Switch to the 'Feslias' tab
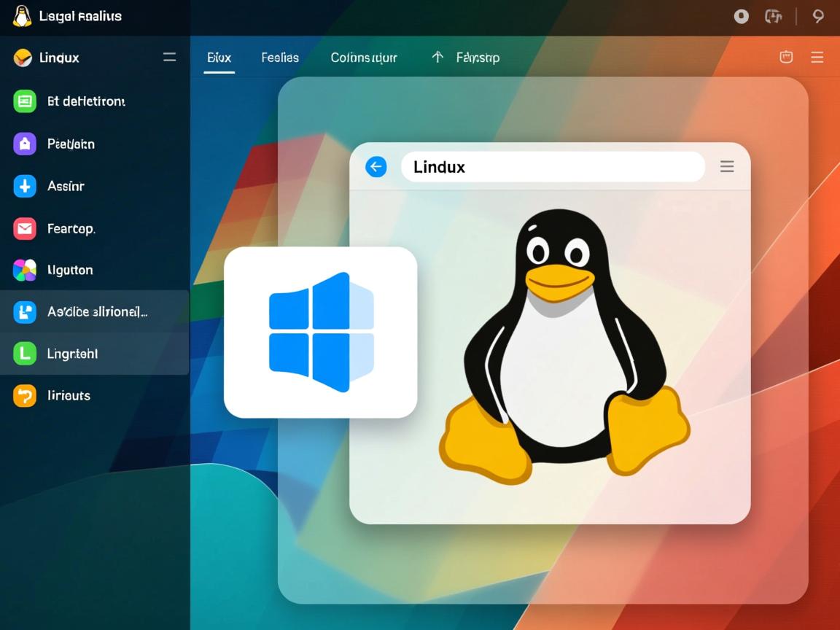840x630 pixels. coord(280,56)
